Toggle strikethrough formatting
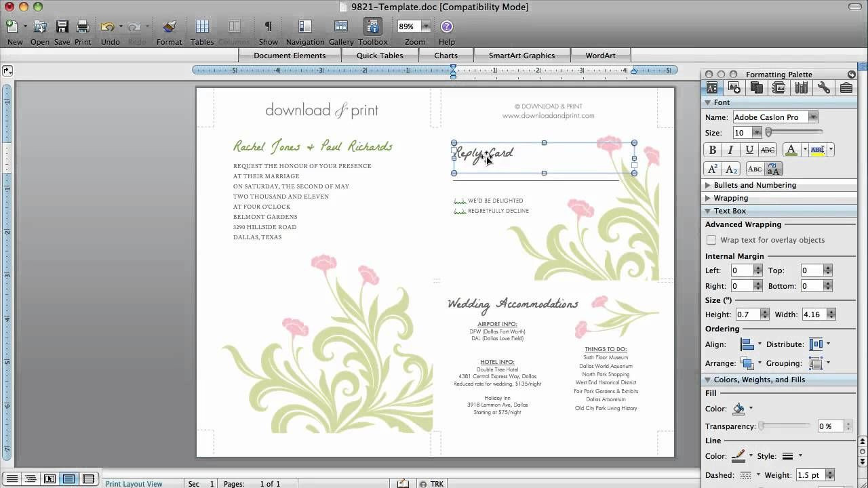The image size is (868, 488). pos(767,150)
